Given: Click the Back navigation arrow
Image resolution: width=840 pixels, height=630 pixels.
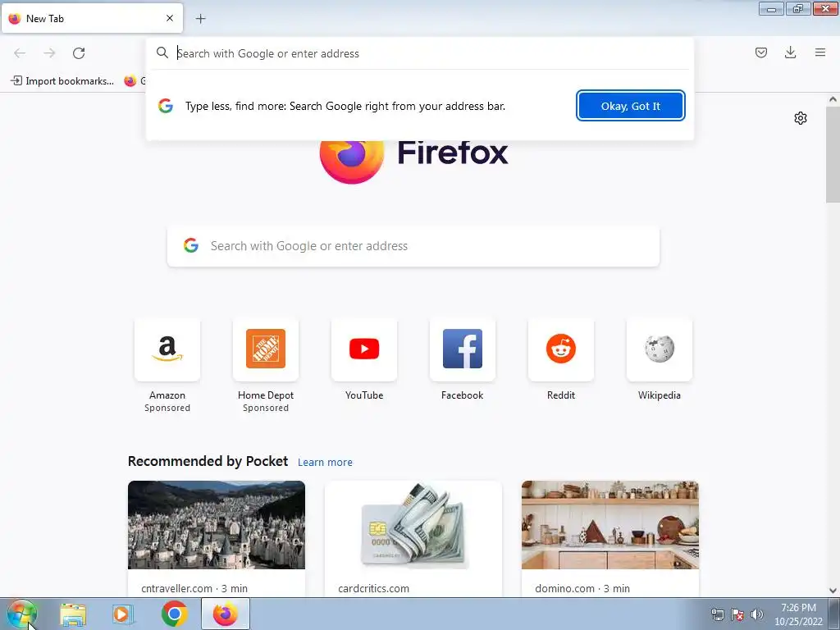Looking at the screenshot, I should click(x=20, y=53).
